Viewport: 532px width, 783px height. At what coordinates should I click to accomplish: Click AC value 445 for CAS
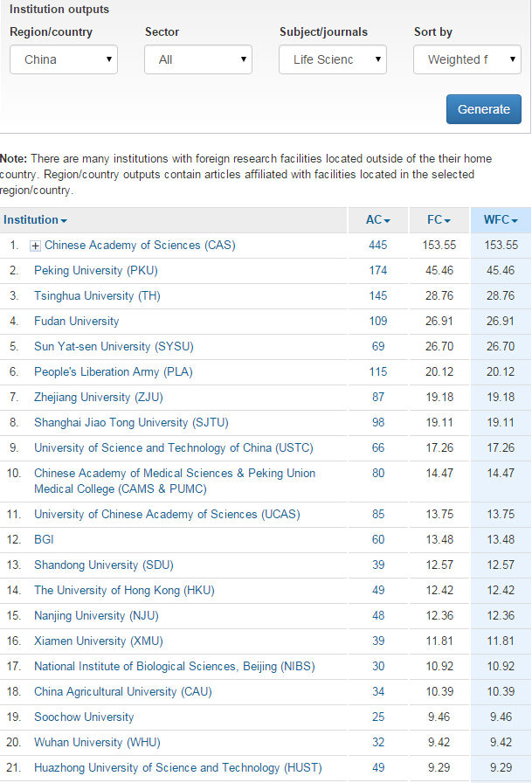tap(377, 246)
